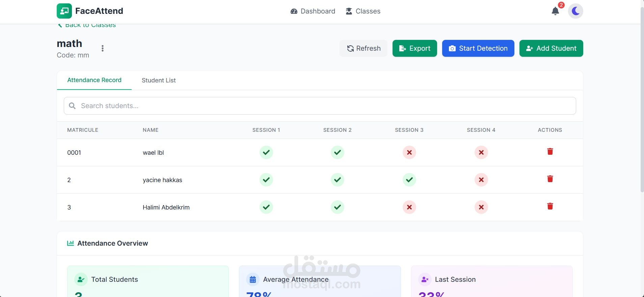This screenshot has width=644, height=297.
Task: Click the NAME column header
Action: coord(151,130)
